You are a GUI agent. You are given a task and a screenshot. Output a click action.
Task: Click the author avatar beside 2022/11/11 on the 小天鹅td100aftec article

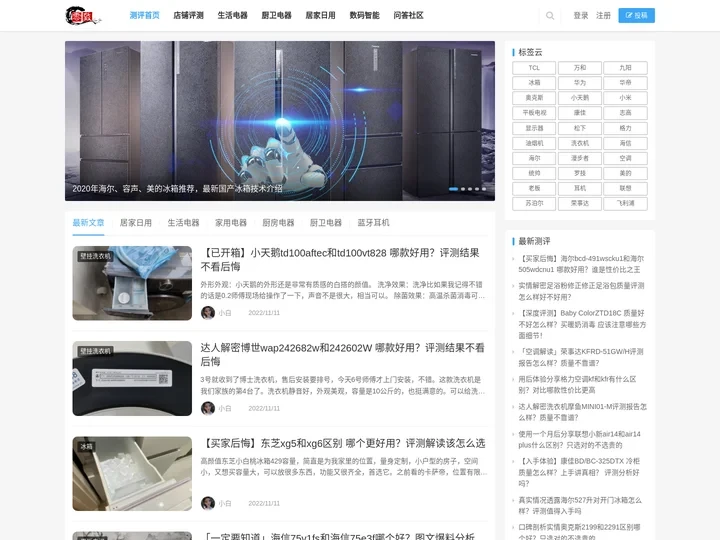[208, 313]
